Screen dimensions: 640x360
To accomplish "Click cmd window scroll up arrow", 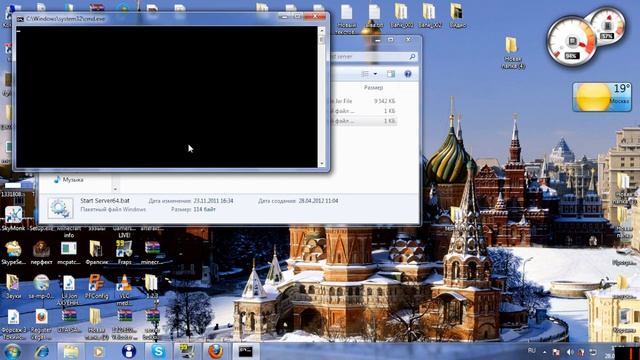I will click(322, 31).
